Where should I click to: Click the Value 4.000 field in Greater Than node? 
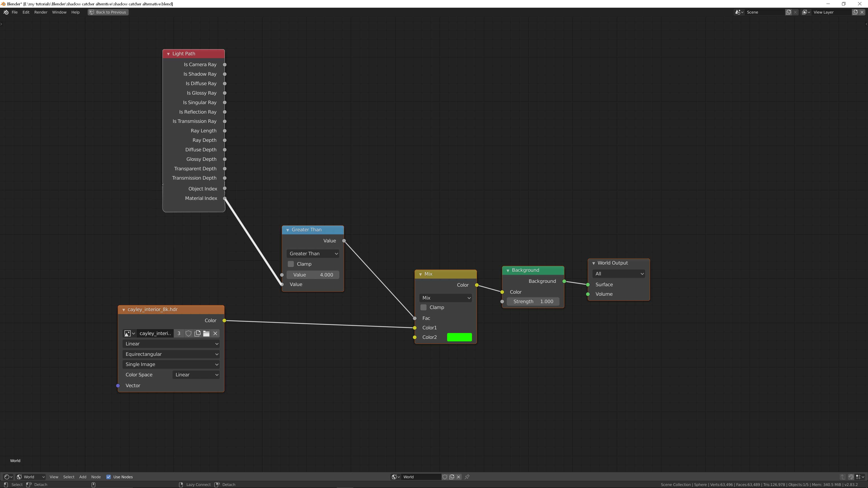coord(313,275)
